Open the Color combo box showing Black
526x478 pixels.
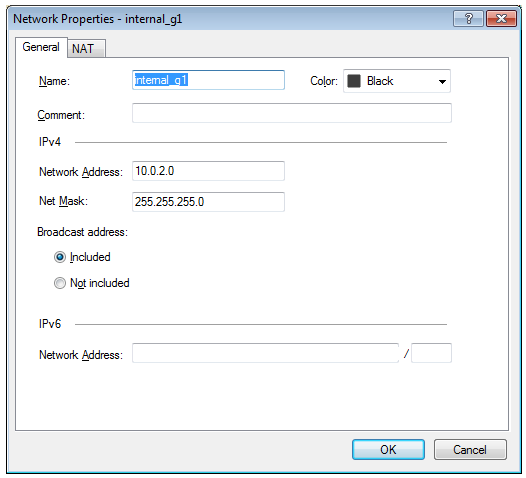(397, 81)
